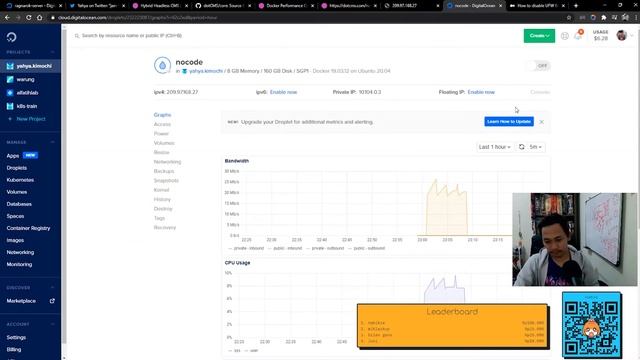The image size is (640, 360).
Task: Open Images in sidebar
Action: click(x=15, y=240)
